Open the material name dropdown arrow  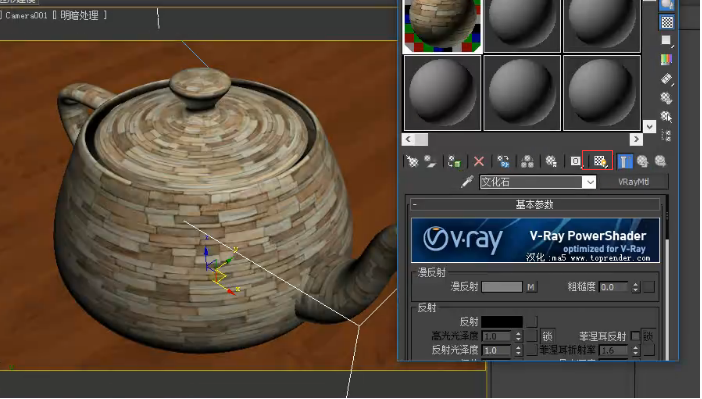[x=590, y=182]
